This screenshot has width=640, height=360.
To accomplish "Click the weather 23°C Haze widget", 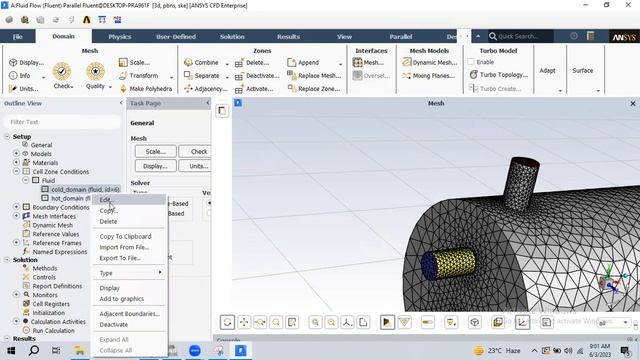I will [497, 351].
